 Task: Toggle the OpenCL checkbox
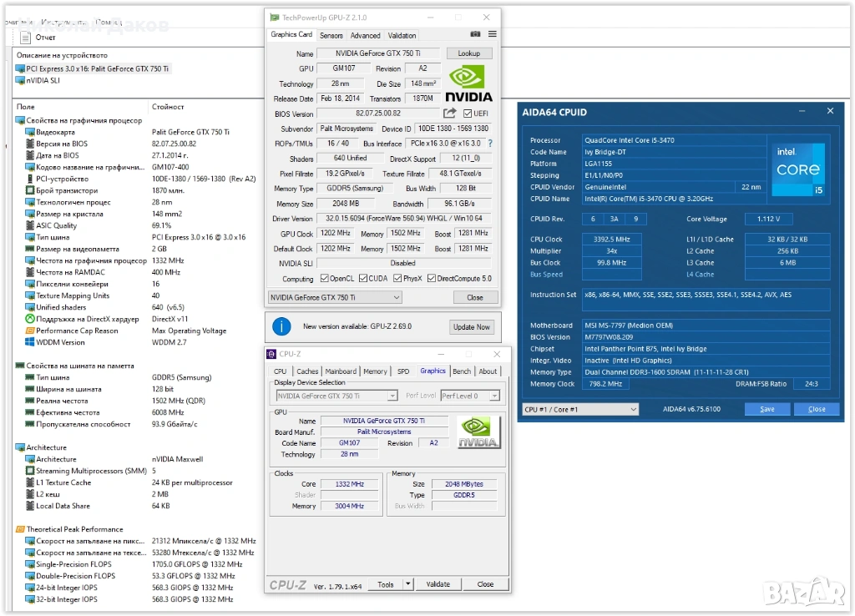[x=324, y=279]
